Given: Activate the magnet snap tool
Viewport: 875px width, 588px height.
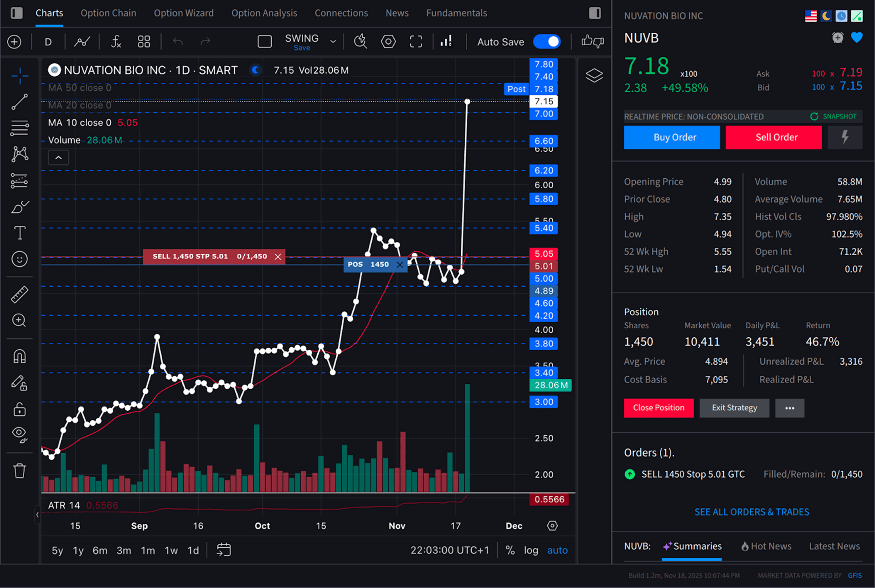Looking at the screenshot, I should pyautogui.click(x=20, y=356).
